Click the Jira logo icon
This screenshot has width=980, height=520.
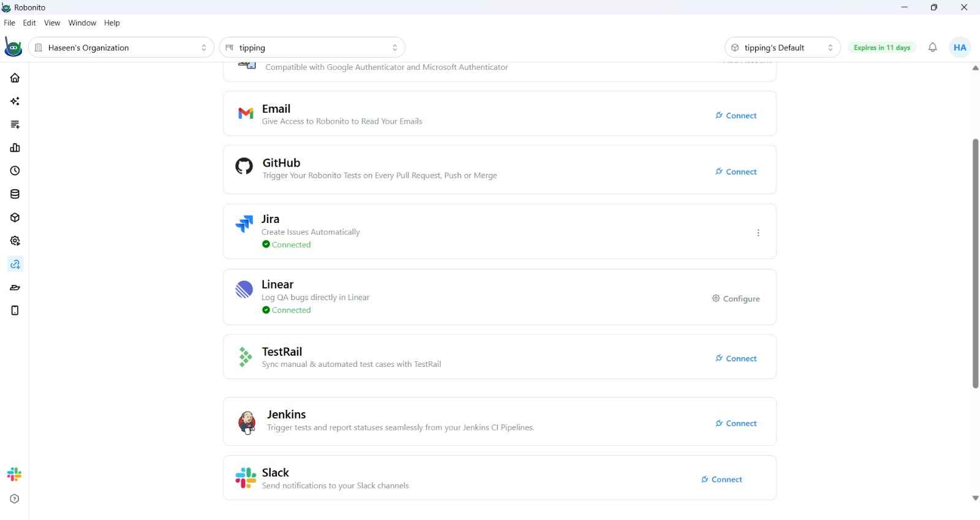[x=244, y=224]
